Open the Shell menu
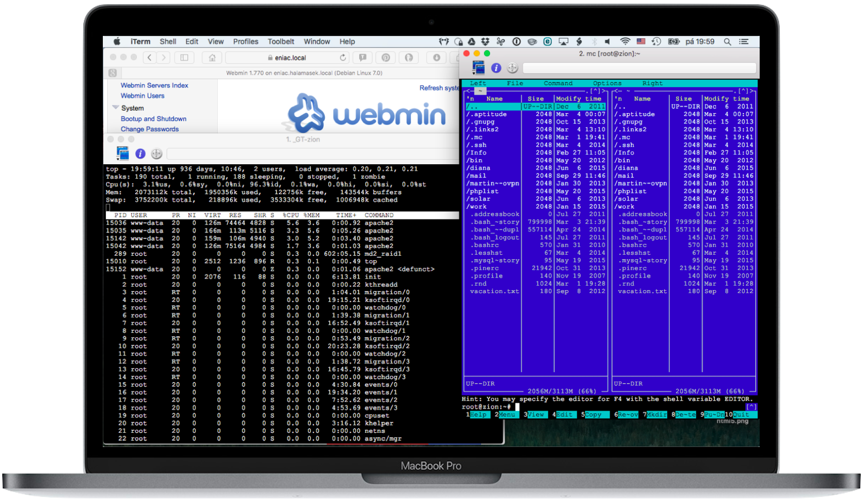Viewport: 863px width, 504px height. pos(168,42)
